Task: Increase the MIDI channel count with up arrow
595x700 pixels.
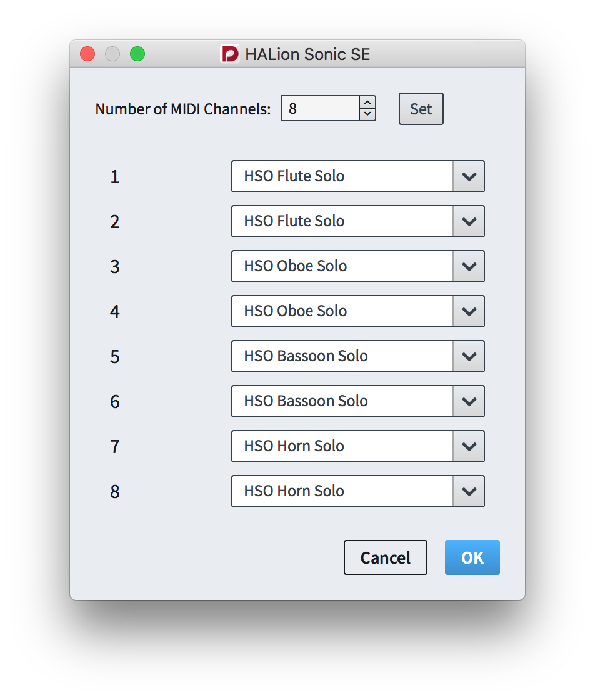Action: coord(367,102)
